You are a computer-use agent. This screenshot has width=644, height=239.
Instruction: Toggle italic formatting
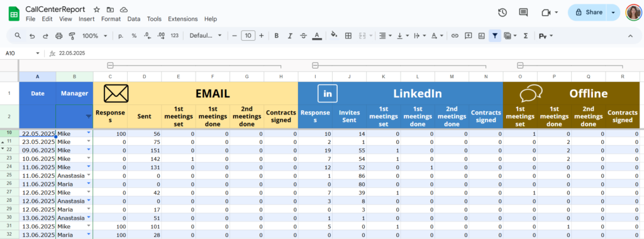[x=290, y=36]
